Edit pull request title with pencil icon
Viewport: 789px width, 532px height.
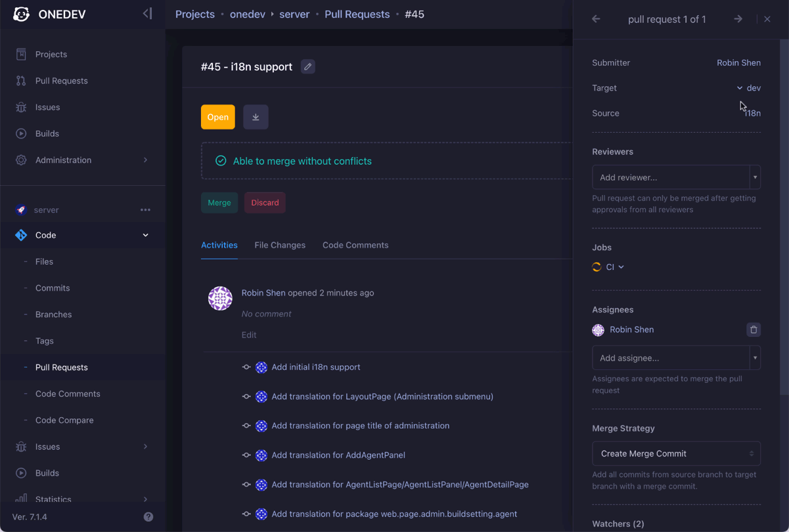[x=308, y=67]
